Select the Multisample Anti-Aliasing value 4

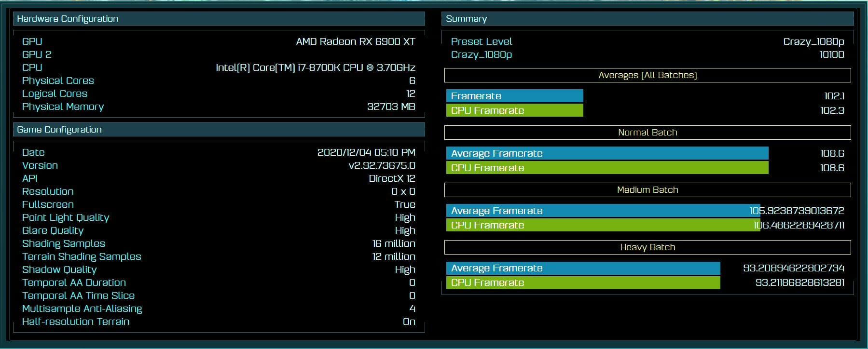click(x=413, y=309)
